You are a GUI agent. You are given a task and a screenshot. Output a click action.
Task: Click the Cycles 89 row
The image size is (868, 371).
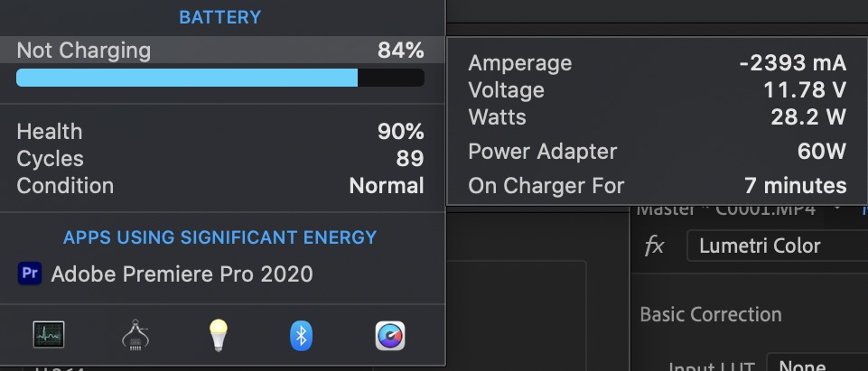(x=220, y=159)
